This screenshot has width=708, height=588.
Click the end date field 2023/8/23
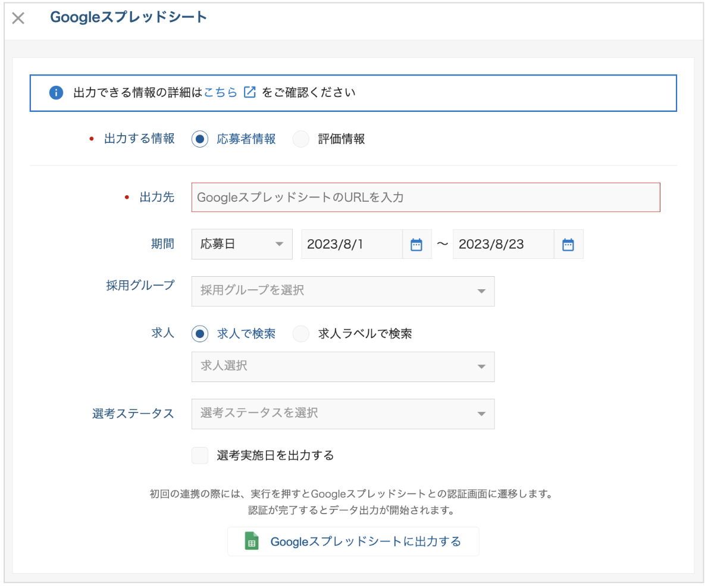(503, 245)
